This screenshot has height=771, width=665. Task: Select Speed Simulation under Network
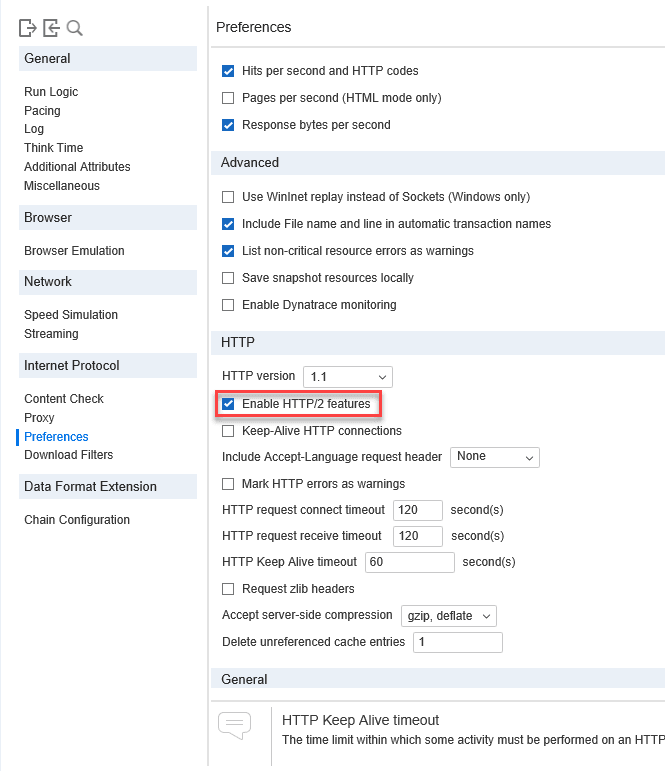[71, 315]
